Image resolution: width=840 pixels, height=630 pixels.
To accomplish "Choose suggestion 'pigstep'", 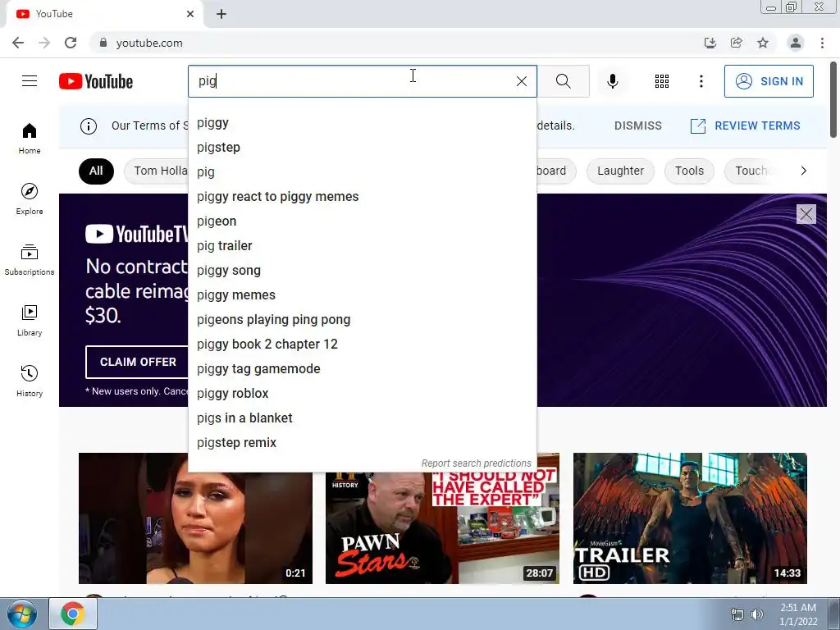I will 362,148.
